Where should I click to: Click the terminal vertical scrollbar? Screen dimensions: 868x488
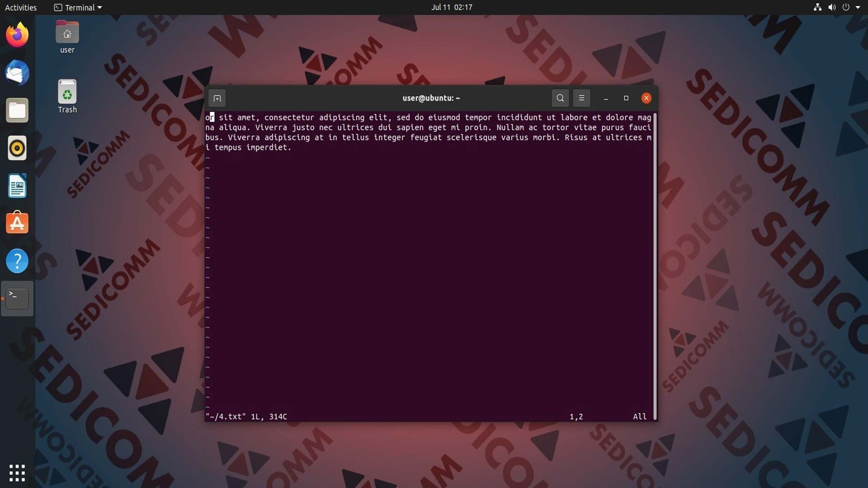655,266
